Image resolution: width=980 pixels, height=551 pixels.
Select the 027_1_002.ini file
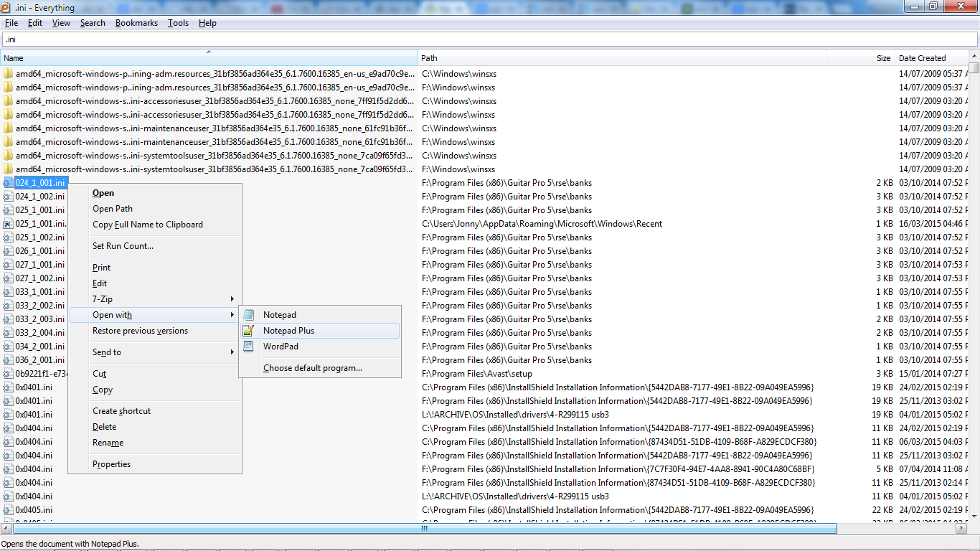click(40, 278)
